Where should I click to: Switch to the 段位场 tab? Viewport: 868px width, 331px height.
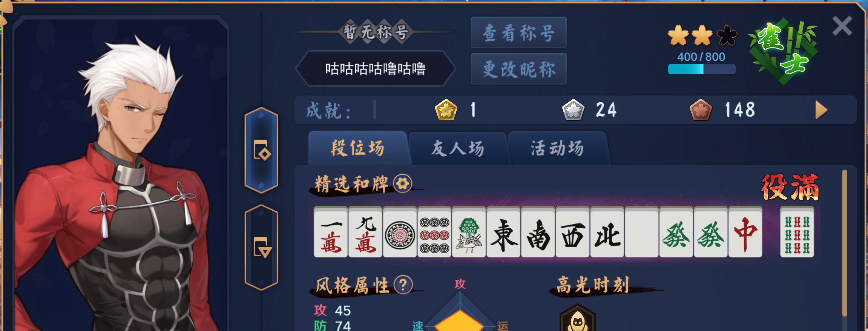click(x=358, y=148)
